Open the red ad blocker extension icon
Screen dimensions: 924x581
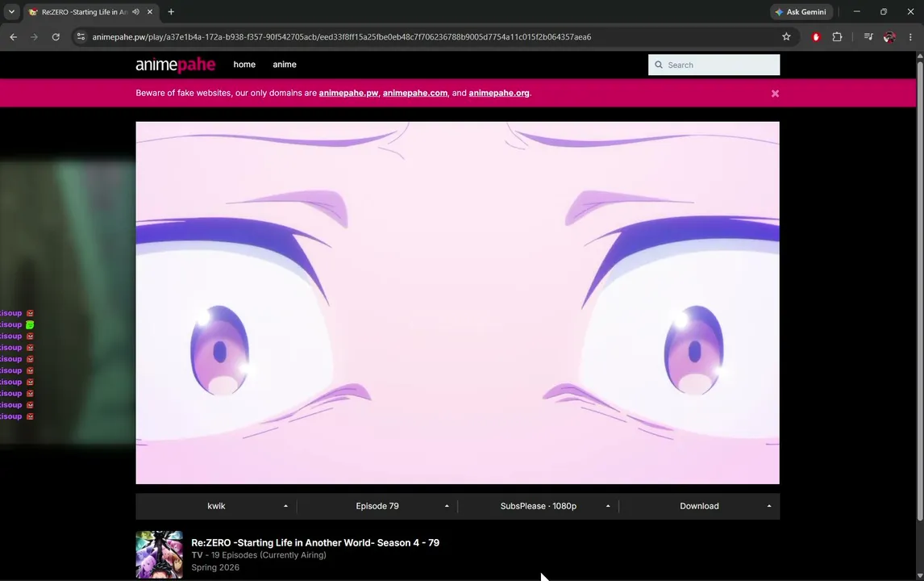pyautogui.click(x=816, y=36)
